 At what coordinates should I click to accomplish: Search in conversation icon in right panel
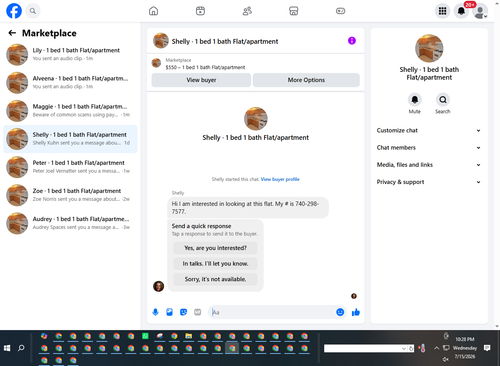point(443,99)
